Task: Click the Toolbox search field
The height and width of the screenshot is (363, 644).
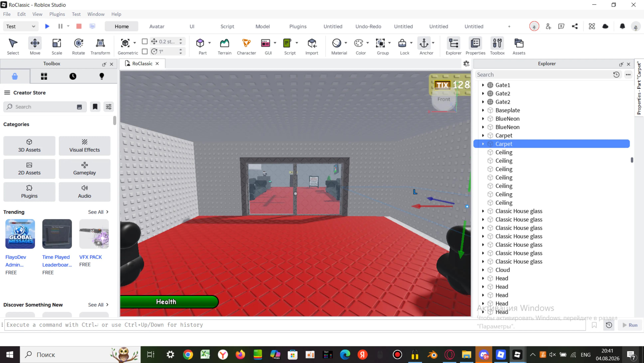Action: point(45,107)
